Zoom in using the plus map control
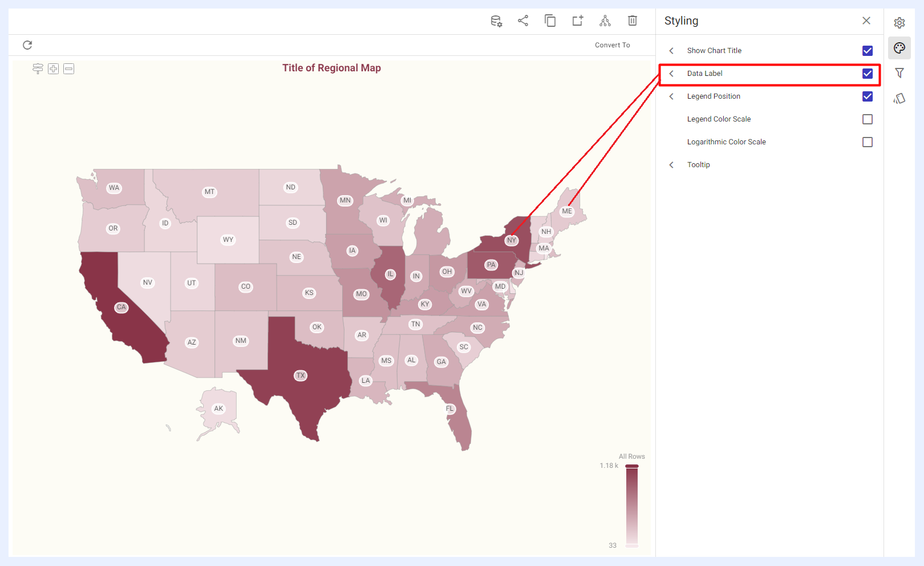 coord(54,69)
